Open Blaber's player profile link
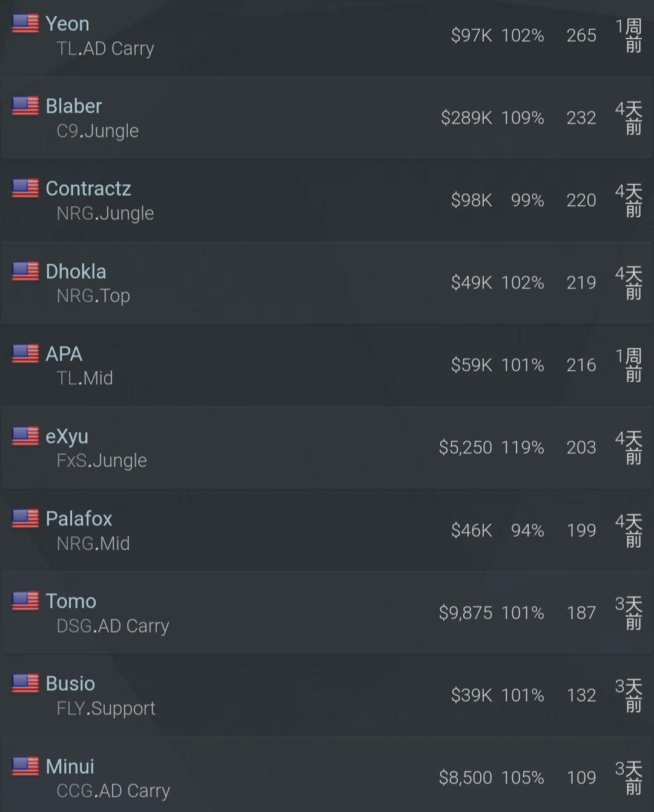Screen dimensions: 654x812 point(74,106)
